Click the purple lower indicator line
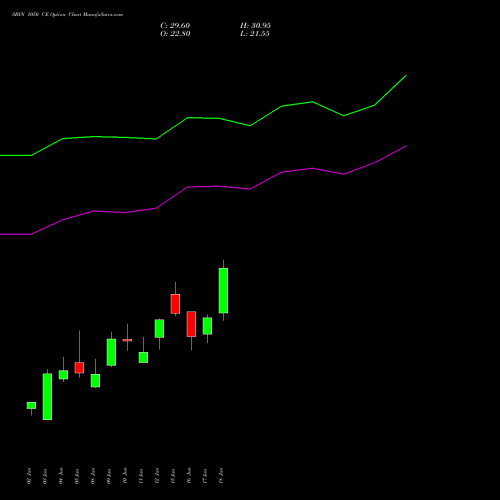The height and width of the screenshot is (500, 500). 203,187
